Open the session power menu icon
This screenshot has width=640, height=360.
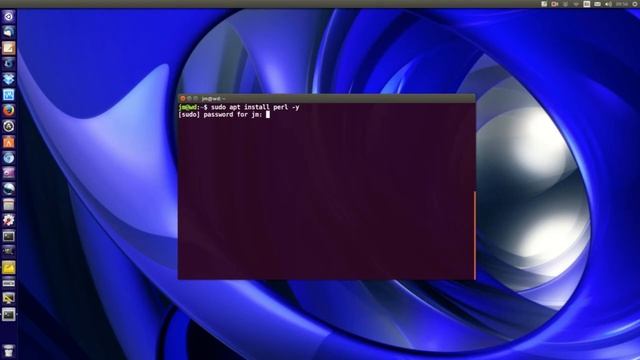[x=636, y=4]
